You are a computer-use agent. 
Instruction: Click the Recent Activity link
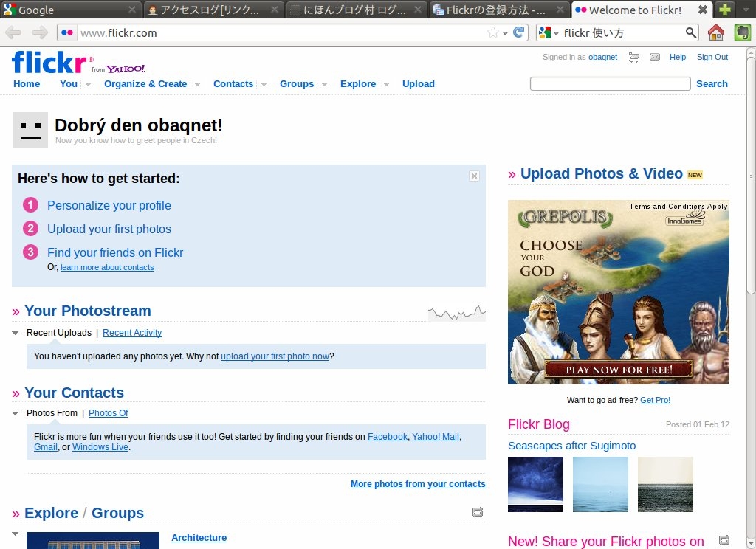(132, 333)
